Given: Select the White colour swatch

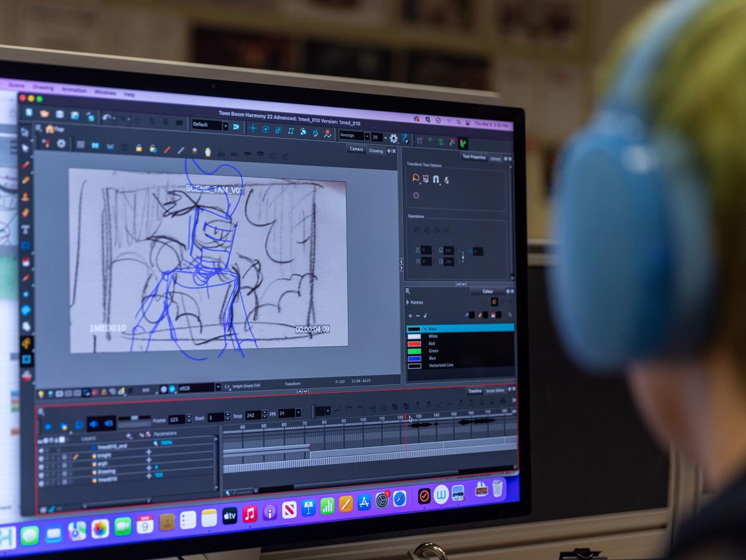Looking at the screenshot, I should [414, 336].
